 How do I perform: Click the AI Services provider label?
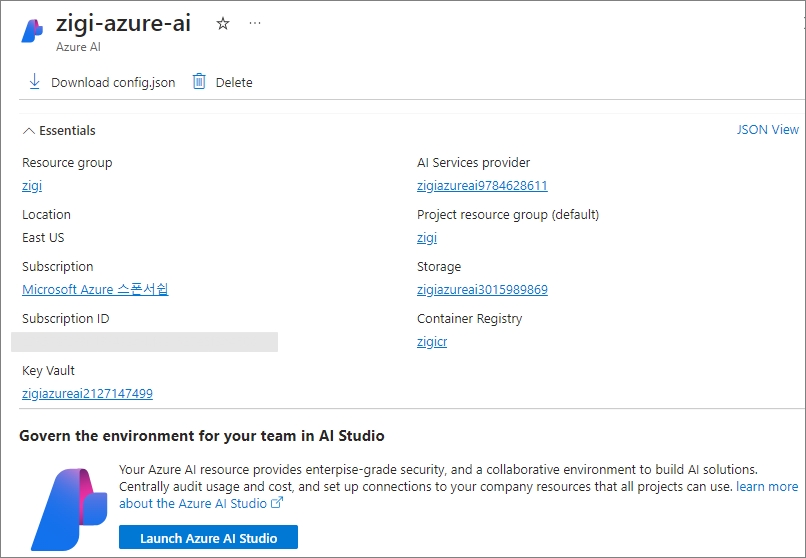[473, 163]
